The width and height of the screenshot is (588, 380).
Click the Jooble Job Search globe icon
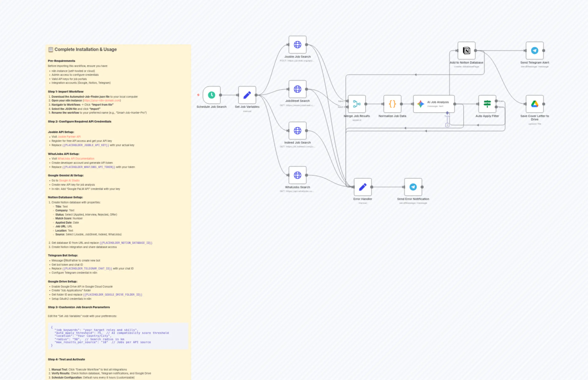298,44
